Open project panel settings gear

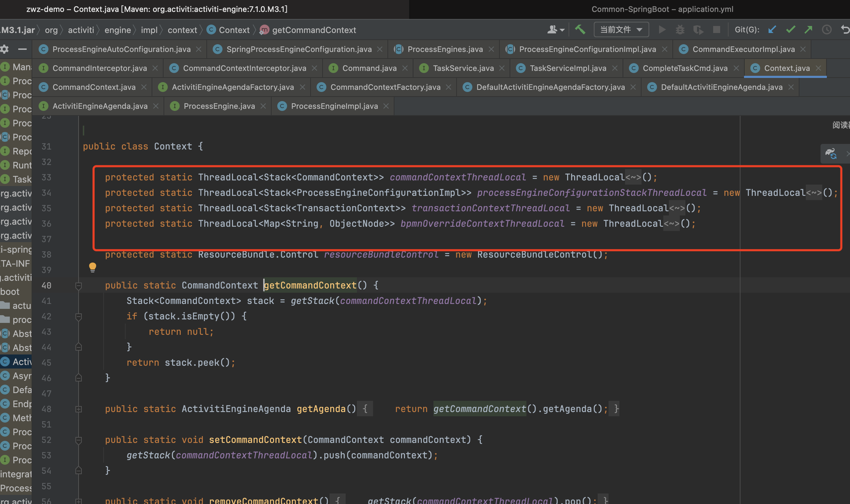pyautogui.click(x=5, y=49)
